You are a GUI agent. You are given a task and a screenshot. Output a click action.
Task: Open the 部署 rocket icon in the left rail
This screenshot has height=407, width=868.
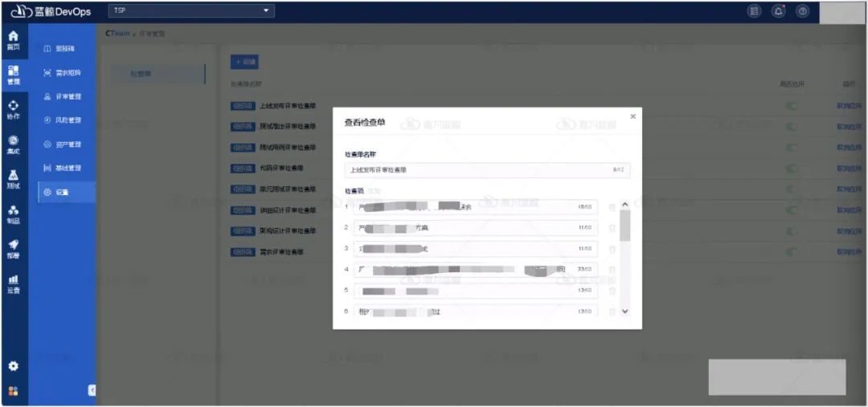click(14, 250)
